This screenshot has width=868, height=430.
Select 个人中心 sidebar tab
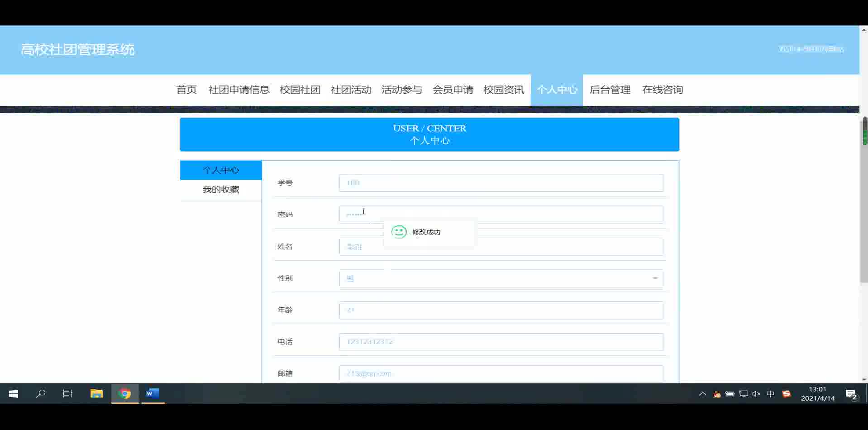click(x=221, y=170)
